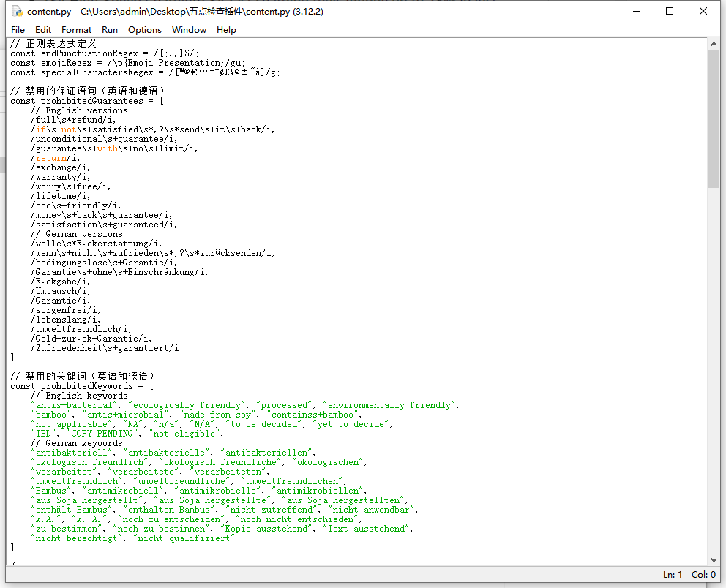Maximize the content.py editor window
726x588 pixels.
tap(670, 12)
